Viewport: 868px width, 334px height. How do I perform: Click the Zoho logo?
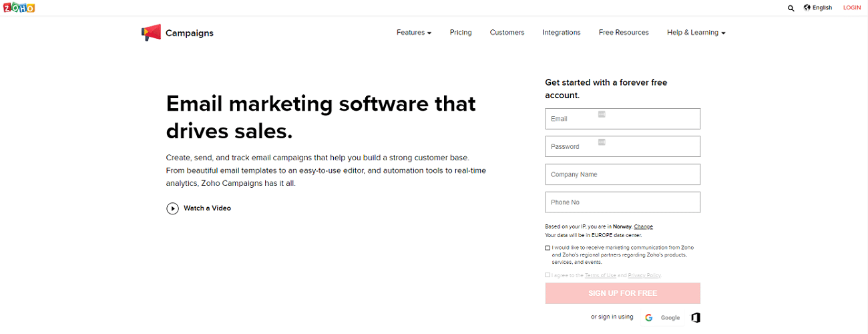pos(19,7)
